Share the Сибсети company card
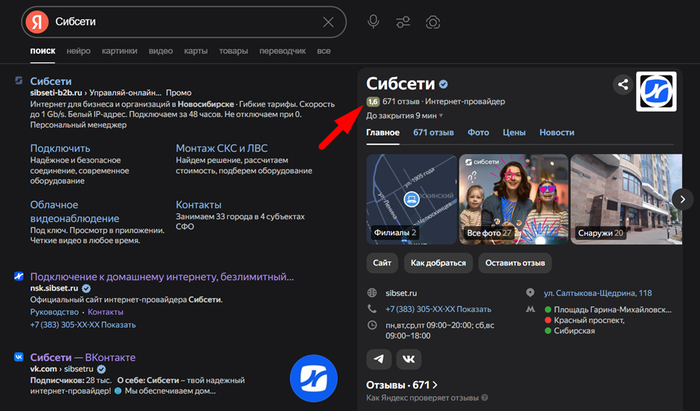This screenshot has height=411, width=700. 622,85
